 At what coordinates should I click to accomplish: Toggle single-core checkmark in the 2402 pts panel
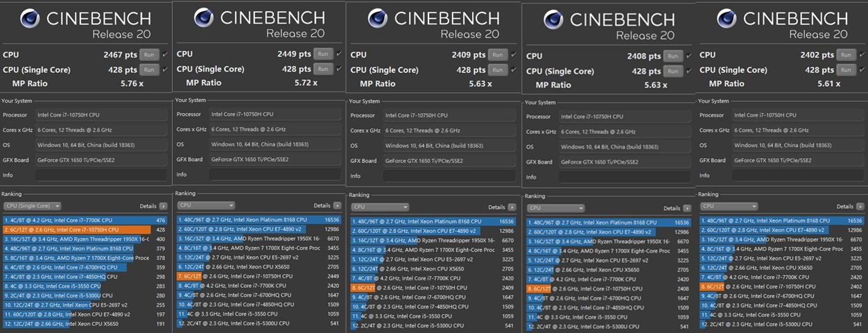[x=861, y=69]
